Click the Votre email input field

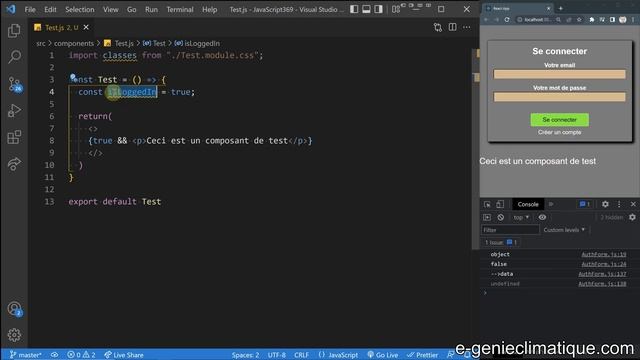tap(559, 74)
